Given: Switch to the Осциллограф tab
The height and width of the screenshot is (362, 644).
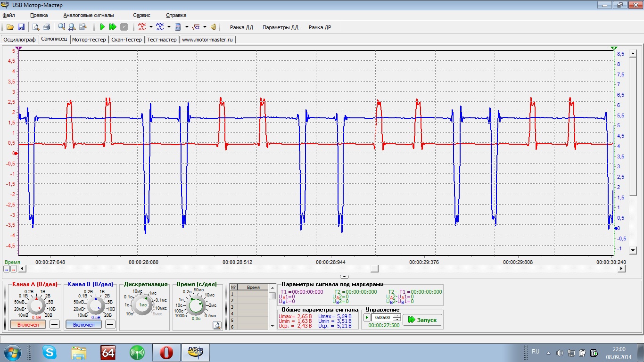Looking at the screenshot, I should coord(19,40).
